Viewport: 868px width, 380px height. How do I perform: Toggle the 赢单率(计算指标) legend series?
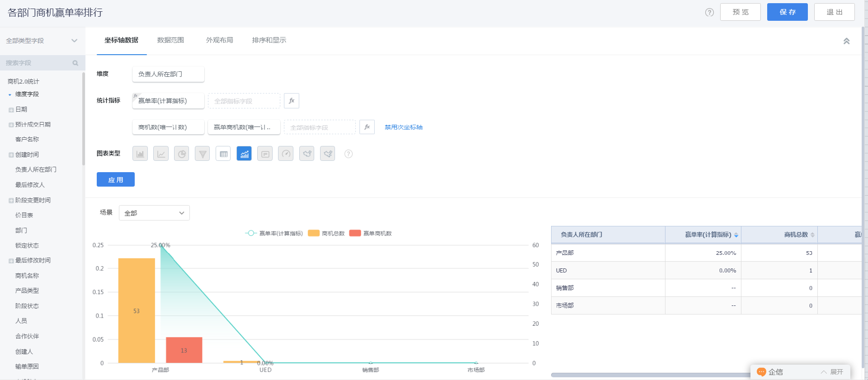pos(274,233)
